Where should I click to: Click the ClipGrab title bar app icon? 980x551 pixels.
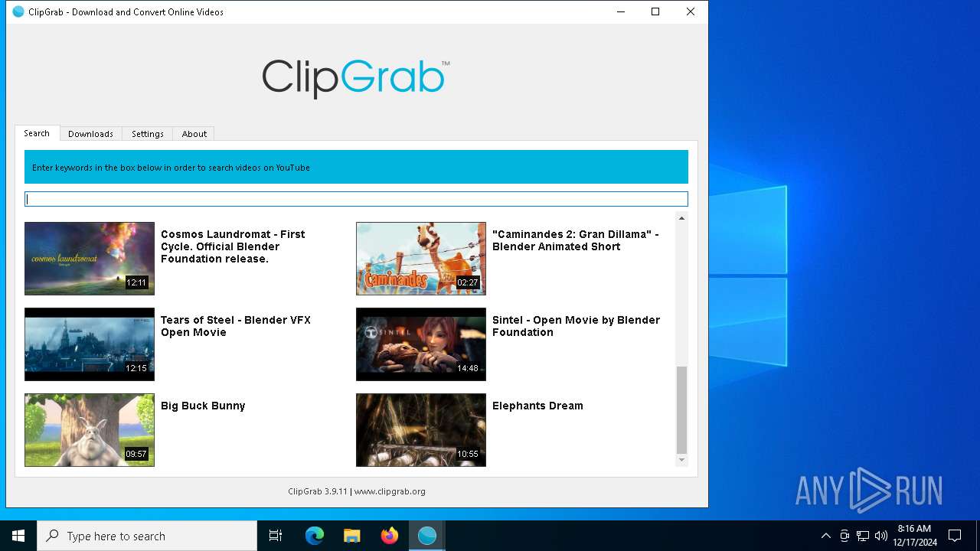coord(18,12)
